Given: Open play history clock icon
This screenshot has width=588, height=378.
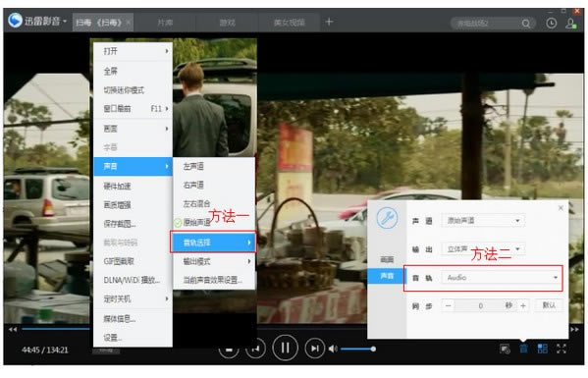Looking at the screenshot, I should [552, 24].
